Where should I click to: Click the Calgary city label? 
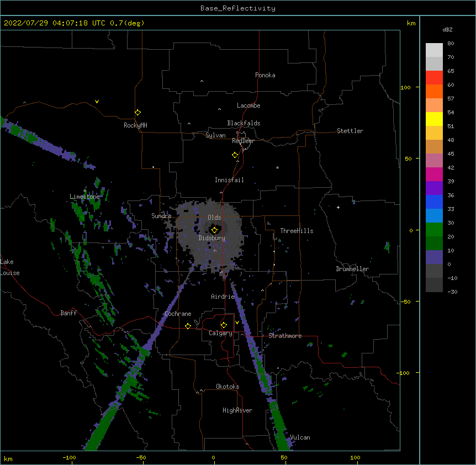[x=220, y=333]
